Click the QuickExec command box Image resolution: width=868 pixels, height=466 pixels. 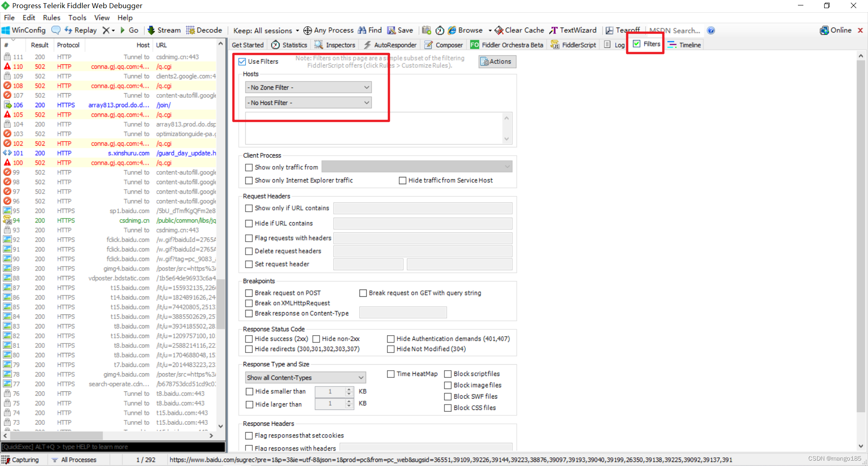click(x=113, y=447)
